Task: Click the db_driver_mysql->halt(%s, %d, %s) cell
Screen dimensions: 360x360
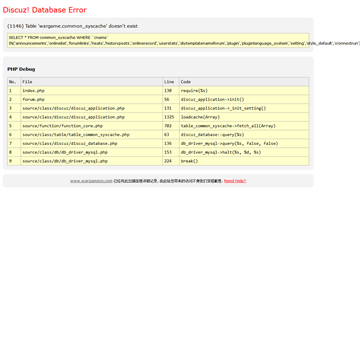Action: tap(244, 152)
